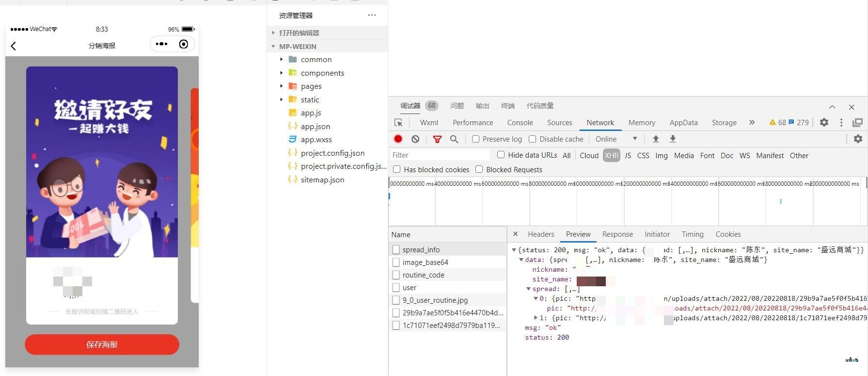The image size is (868, 376).
Task: Expand the 打开的编辑器 section
Action: point(273,33)
